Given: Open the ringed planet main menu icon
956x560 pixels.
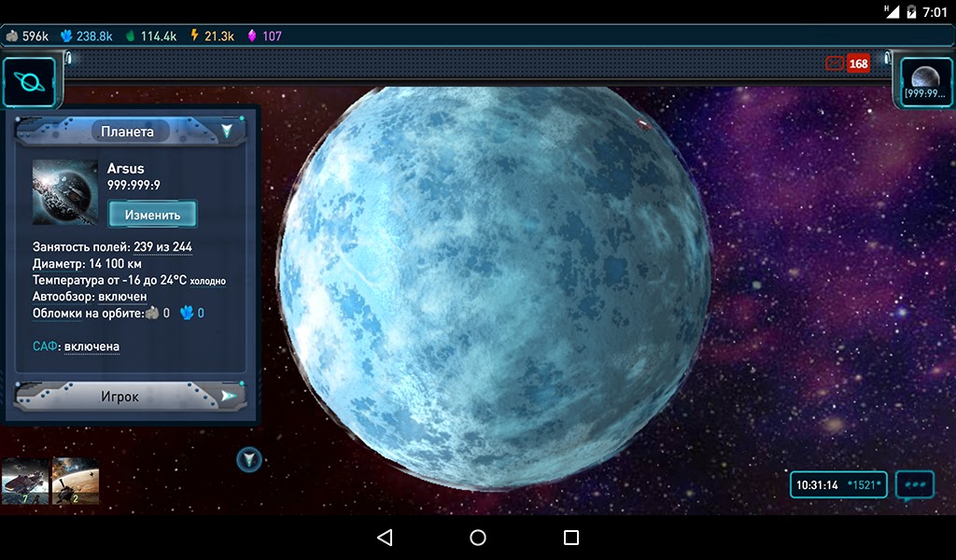Looking at the screenshot, I should [28, 82].
